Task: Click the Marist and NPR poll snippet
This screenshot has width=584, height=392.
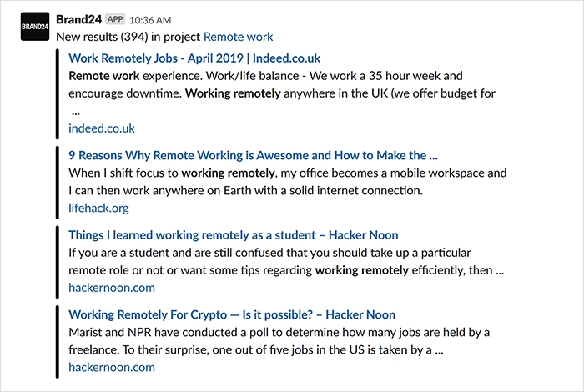Action: 279,341
